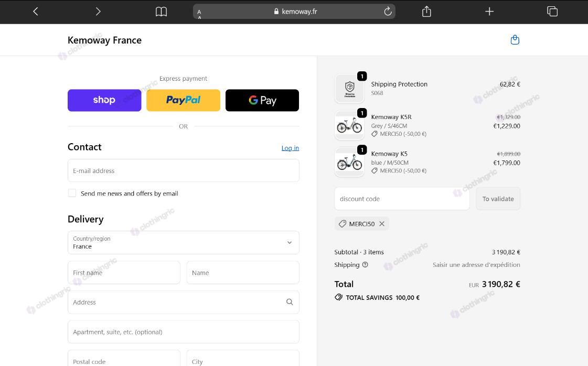This screenshot has height=366, width=588.
Task: Click the Kemoway K5R product name
Action: pyautogui.click(x=391, y=117)
